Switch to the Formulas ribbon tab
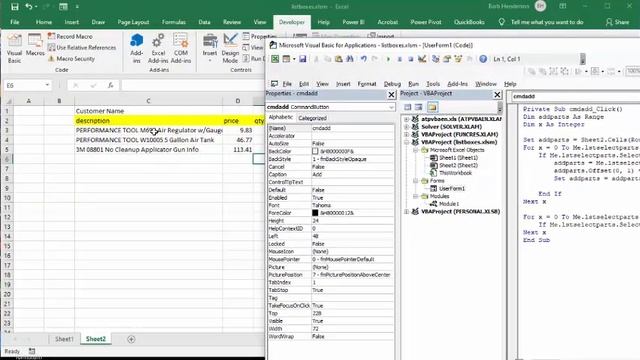The image size is (640, 360). pyautogui.click(x=173, y=22)
